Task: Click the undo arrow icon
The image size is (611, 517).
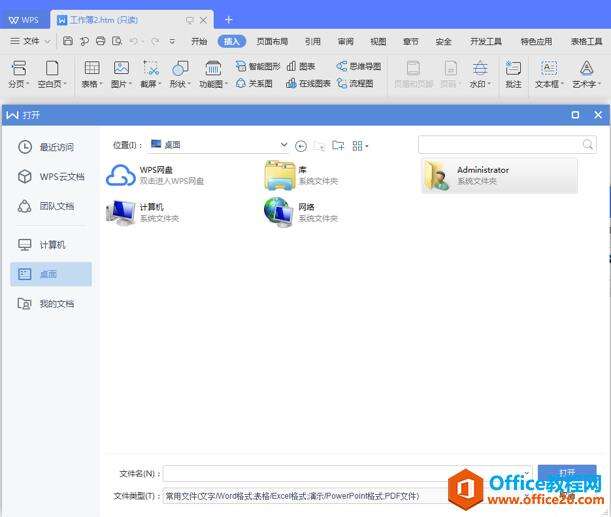Action: coord(133,41)
